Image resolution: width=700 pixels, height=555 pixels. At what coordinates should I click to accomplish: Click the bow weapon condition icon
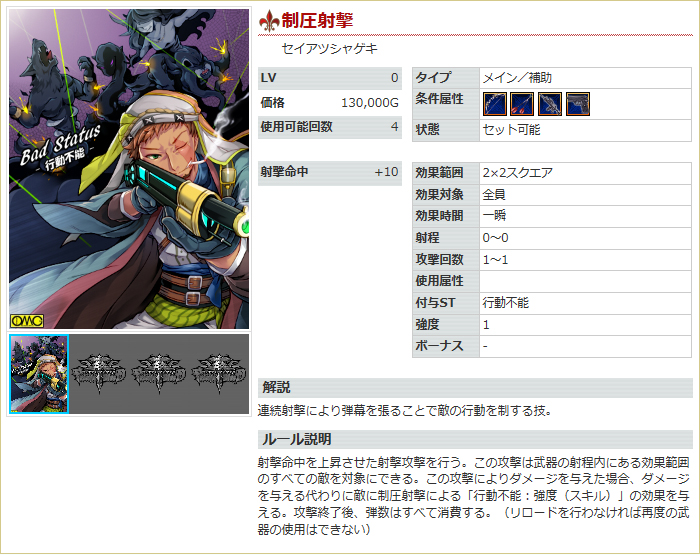pyautogui.click(x=495, y=104)
